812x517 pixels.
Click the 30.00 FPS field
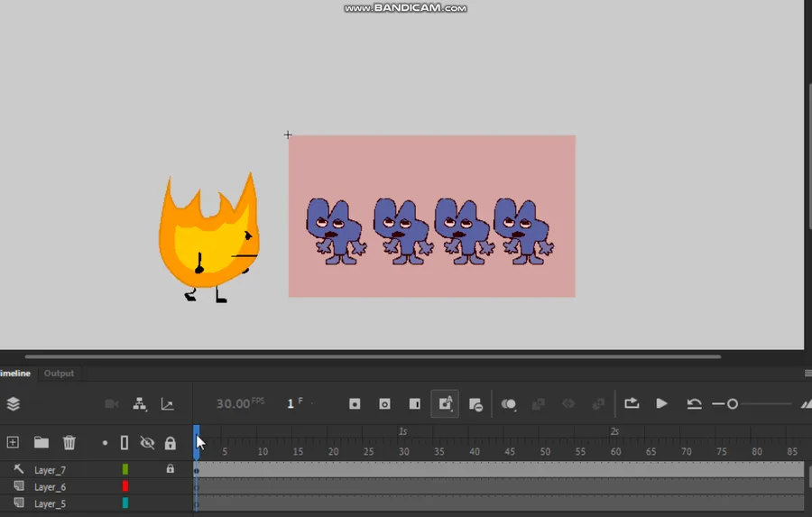[240, 403]
